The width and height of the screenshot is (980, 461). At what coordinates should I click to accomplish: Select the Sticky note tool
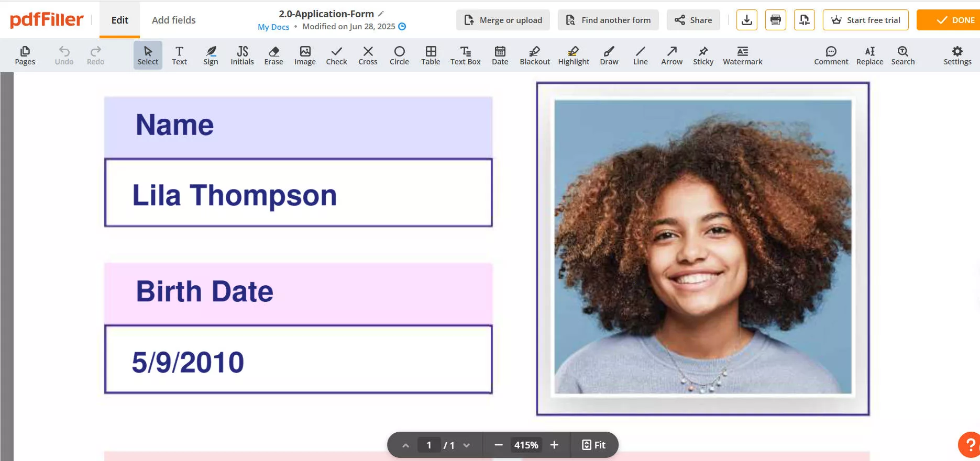click(703, 55)
